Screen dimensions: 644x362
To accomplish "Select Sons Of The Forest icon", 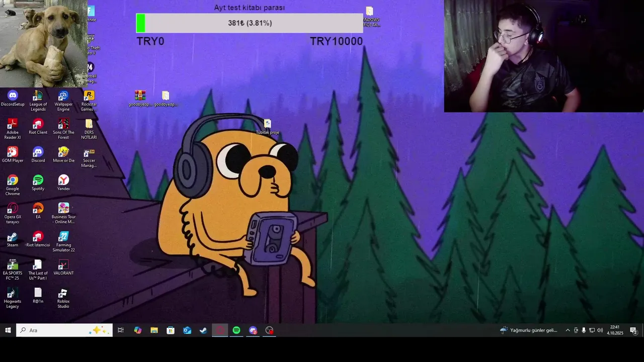I will coord(63,129).
